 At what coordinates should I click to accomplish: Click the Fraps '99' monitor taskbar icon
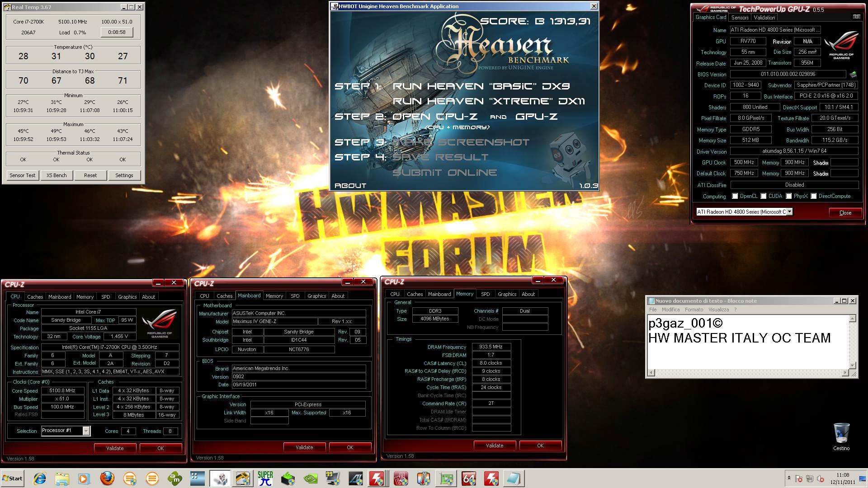tap(333, 479)
